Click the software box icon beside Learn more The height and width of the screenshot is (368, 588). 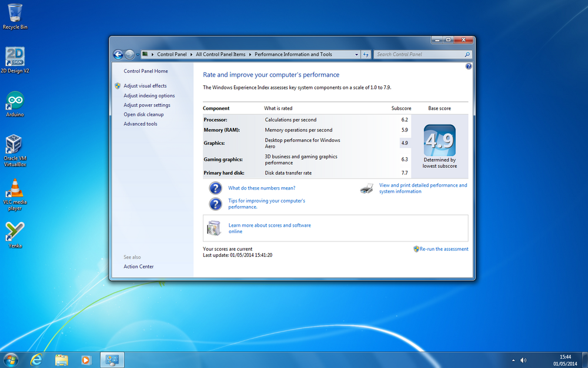pos(214,228)
